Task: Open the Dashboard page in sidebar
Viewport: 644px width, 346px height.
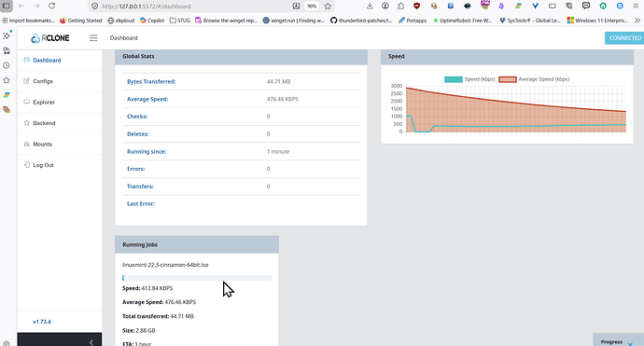Action: tap(60, 61)
